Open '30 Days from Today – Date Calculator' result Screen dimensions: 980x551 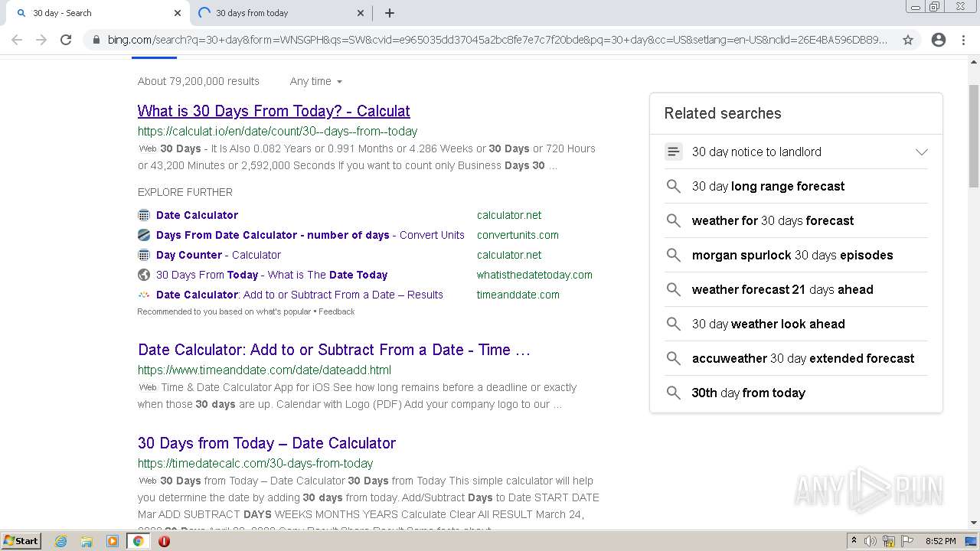click(266, 443)
